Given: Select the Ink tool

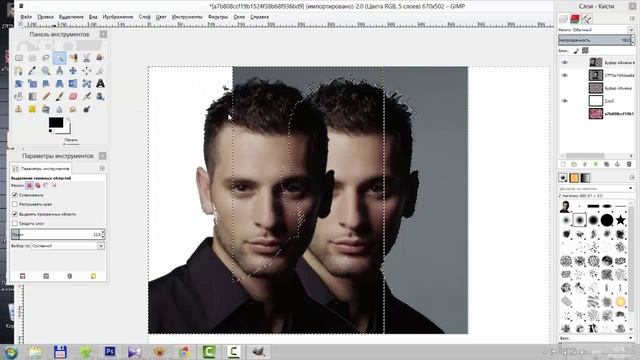Looking at the screenshot, I should tap(100, 97).
